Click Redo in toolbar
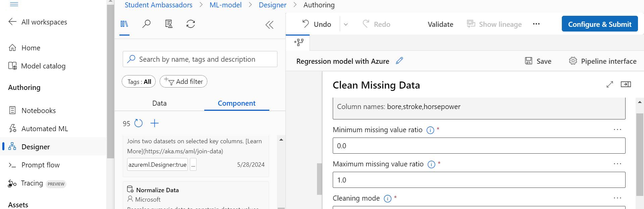 (x=376, y=24)
